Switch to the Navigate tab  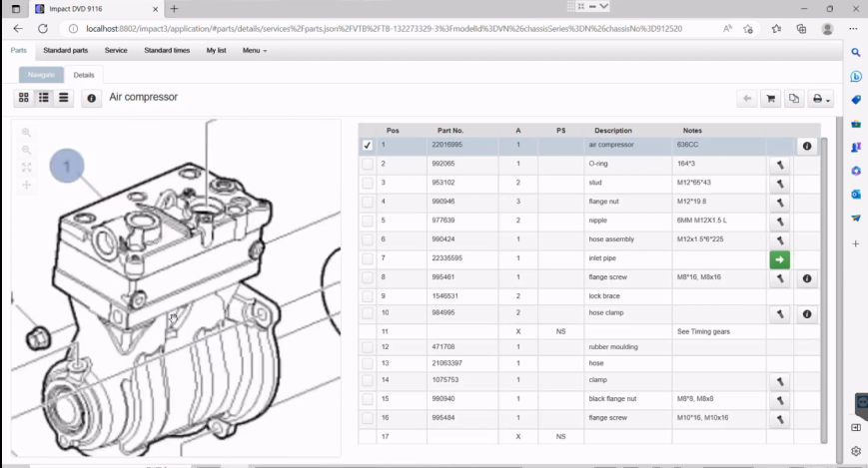[41, 75]
